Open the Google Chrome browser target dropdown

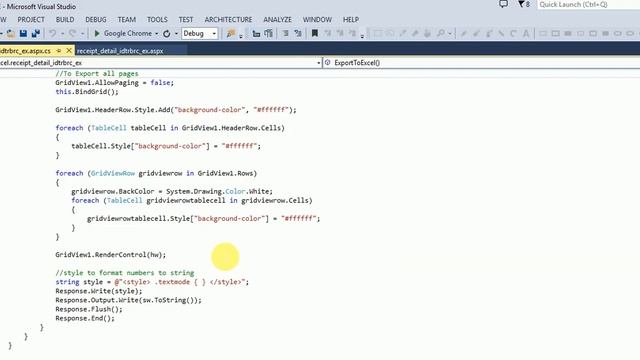156,34
